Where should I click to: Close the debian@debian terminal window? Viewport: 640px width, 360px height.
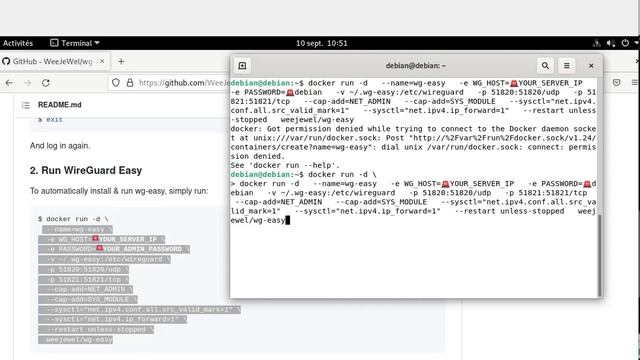click(591, 66)
